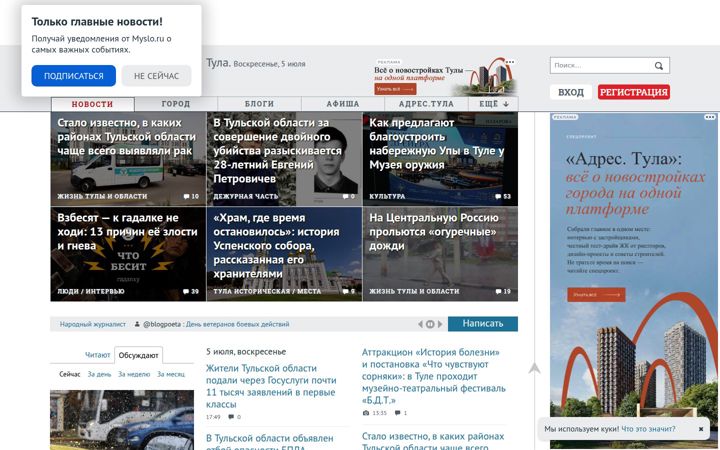Screen dimensions: 720x450
Task: Open the двойное убийство news tile
Action: 284,159
